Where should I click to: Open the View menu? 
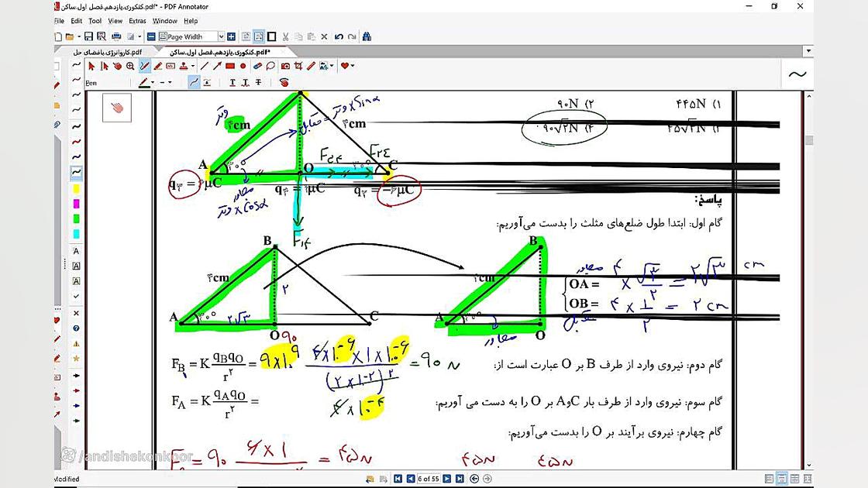tap(115, 21)
